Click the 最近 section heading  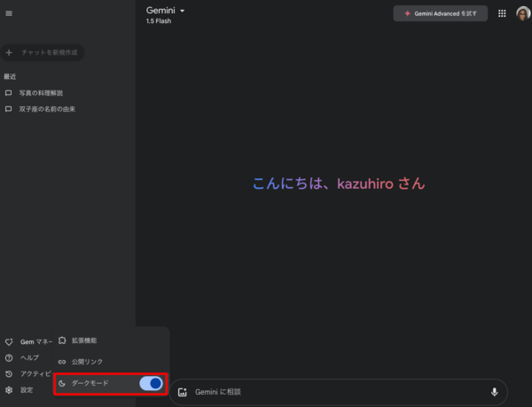(10, 76)
